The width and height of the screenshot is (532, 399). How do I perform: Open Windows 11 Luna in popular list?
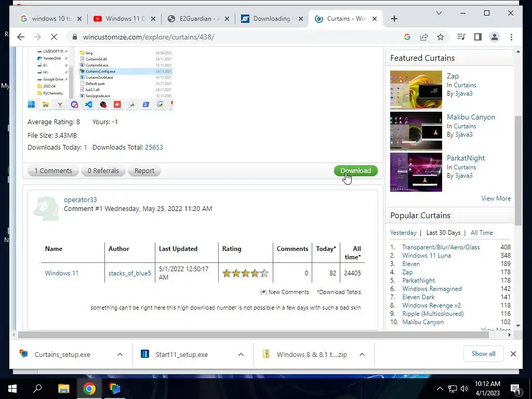click(427, 256)
